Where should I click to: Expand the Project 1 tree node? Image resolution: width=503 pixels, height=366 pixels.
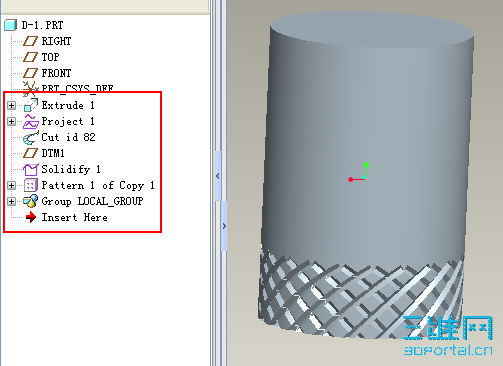[x=11, y=121]
